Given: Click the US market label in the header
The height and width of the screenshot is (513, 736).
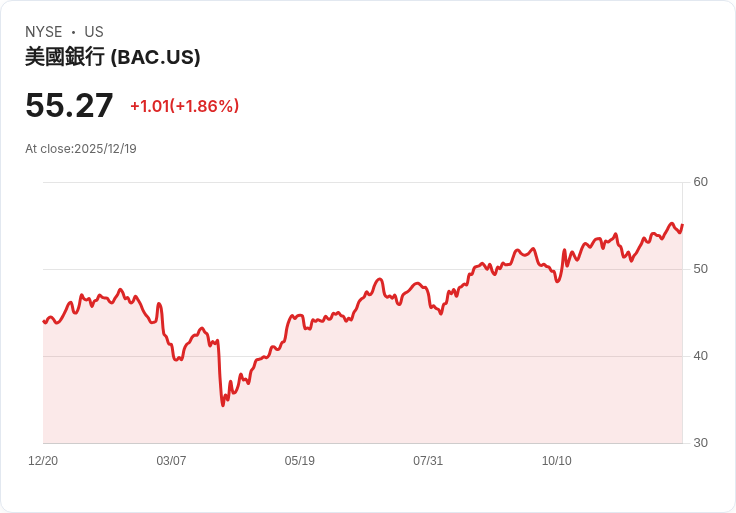Looking at the screenshot, I should pyautogui.click(x=94, y=32).
